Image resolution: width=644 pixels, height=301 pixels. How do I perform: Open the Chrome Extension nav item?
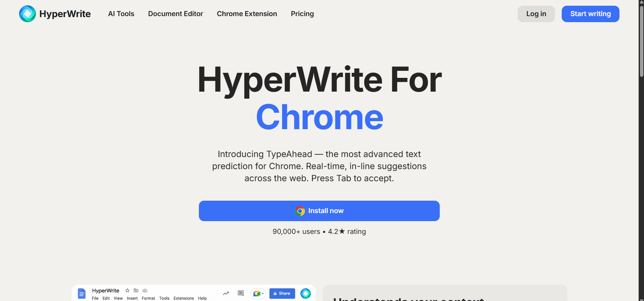pyautogui.click(x=247, y=14)
